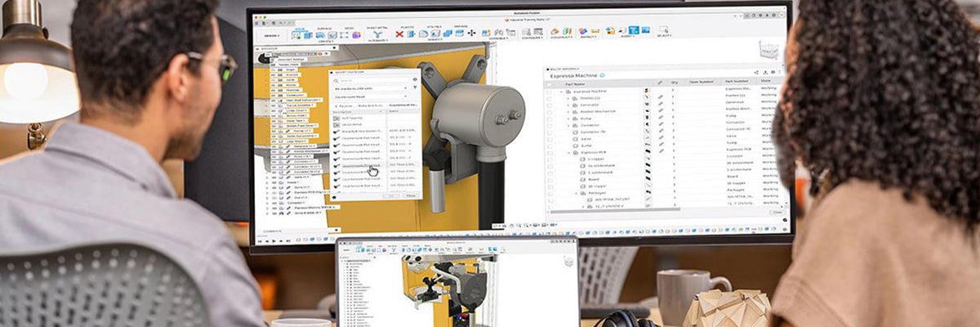This screenshot has height=327, width=980.
Task: Click the Close button in the Bill of Materials panel
Action: [777, 213]
